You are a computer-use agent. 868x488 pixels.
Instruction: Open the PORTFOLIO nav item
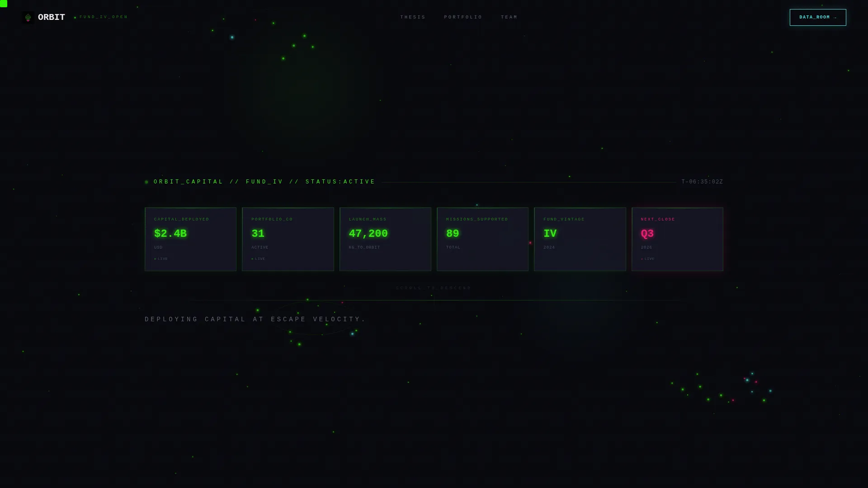[x=463, y=17]
